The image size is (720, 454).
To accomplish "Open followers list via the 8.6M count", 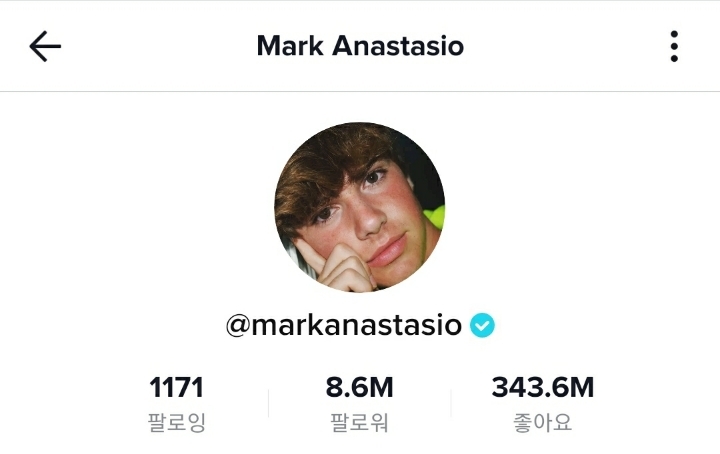I will click(x=360, y=387).
